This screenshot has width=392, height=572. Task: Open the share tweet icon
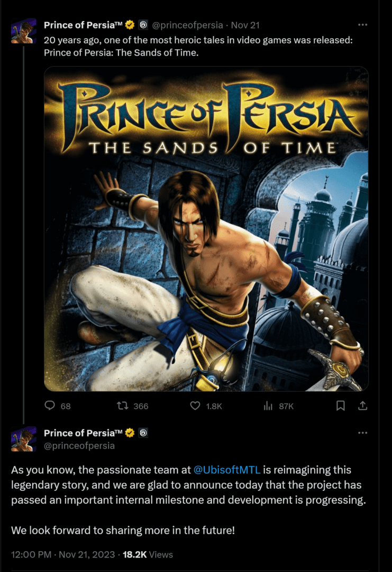coord(363,406)
